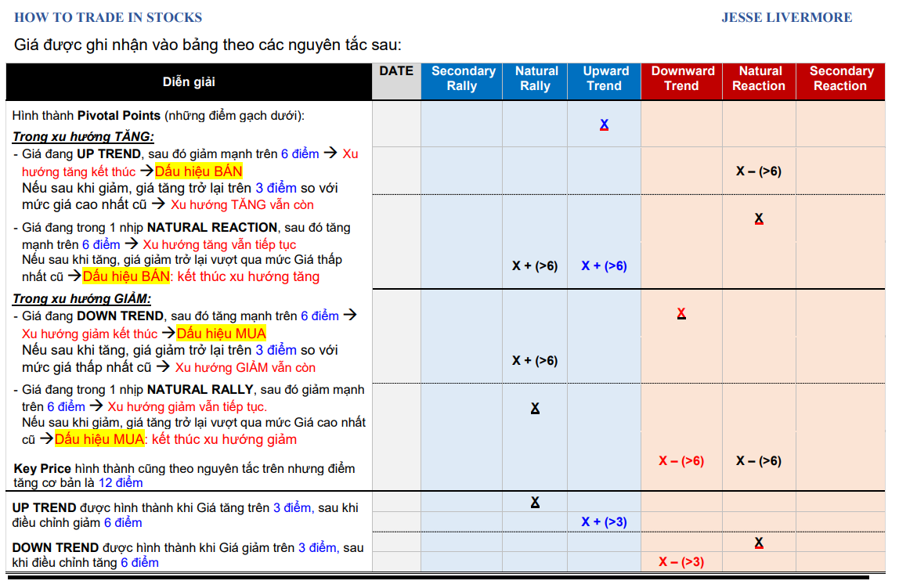The image size is (899, 588).
Task: Click the red underlined X in Downward Trend column
Action: (681, 313)
